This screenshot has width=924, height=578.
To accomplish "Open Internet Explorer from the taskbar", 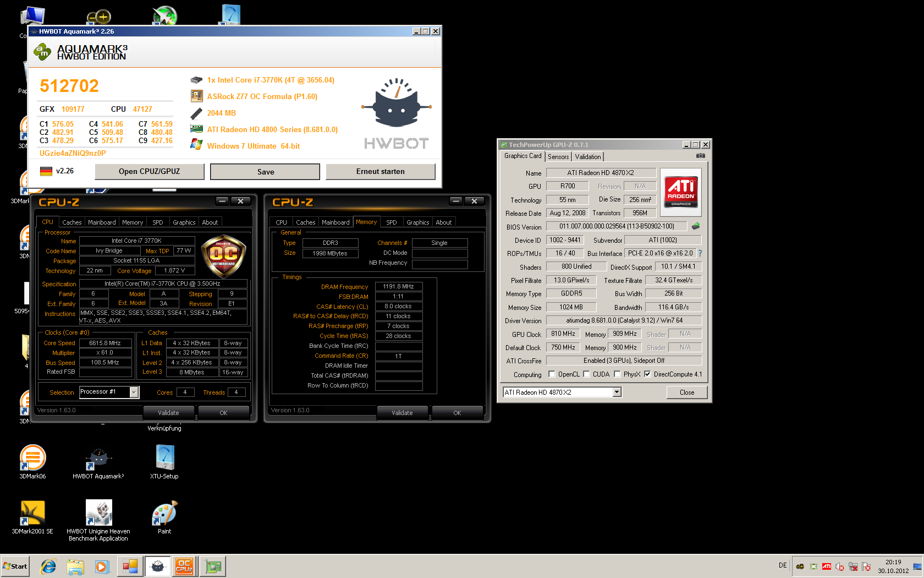I will coord(48,566).
